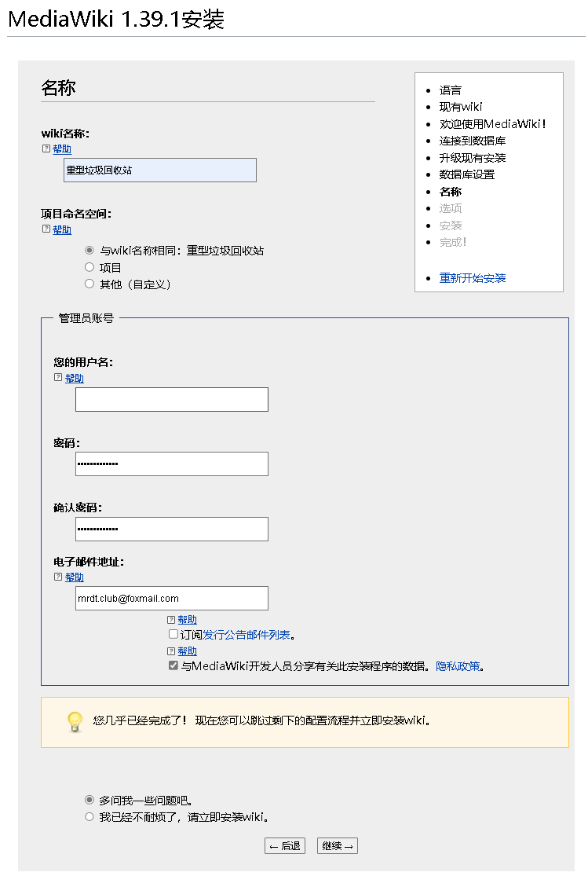The height and width of the screenshot is (876, 588).
Task: Click 欢迎使用MediaWiki！ step in sidebar
Action: coord(492,124)
